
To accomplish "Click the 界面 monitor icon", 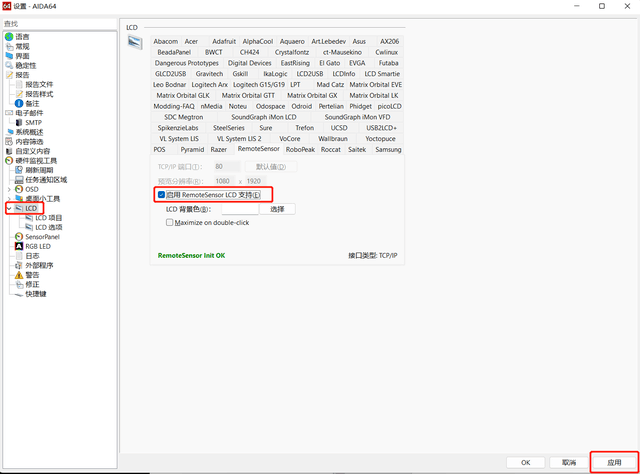I will tap(9, 56).
